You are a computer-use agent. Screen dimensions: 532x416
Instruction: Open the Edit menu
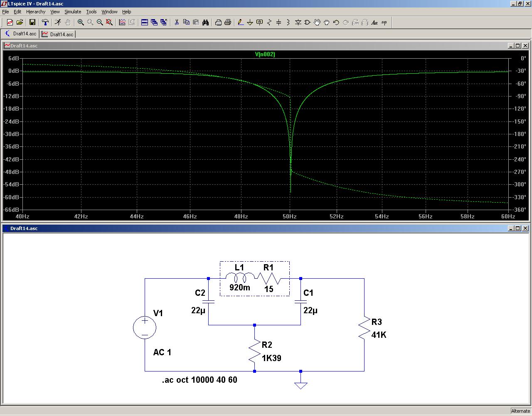(17, 12)
